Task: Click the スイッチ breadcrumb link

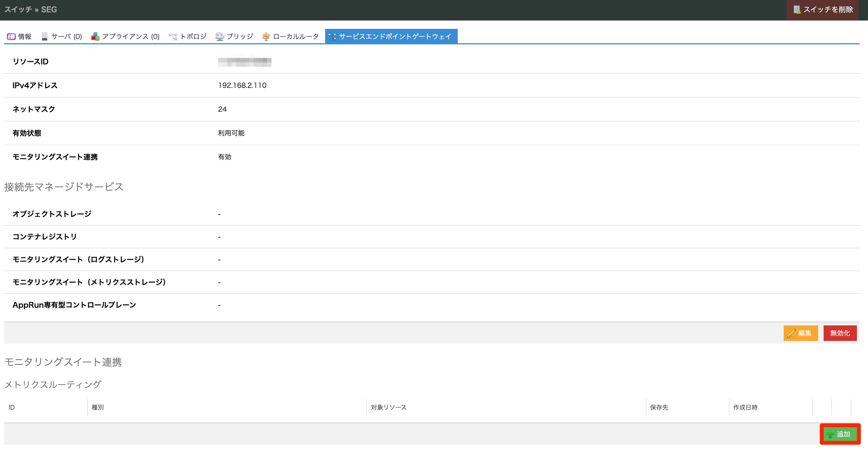Action: [x=18, y=9]
